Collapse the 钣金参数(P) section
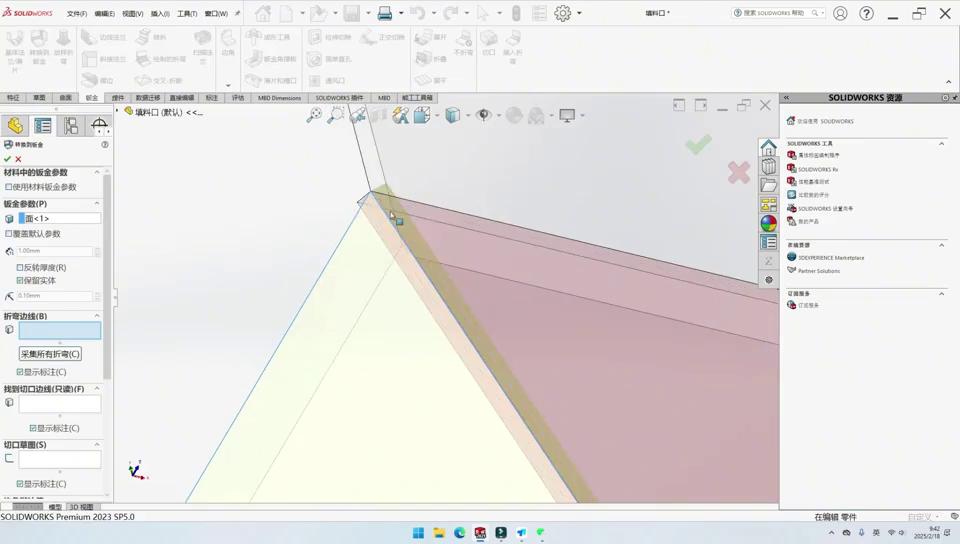This screenshot has height=544, width=960. tap(97, 204)
